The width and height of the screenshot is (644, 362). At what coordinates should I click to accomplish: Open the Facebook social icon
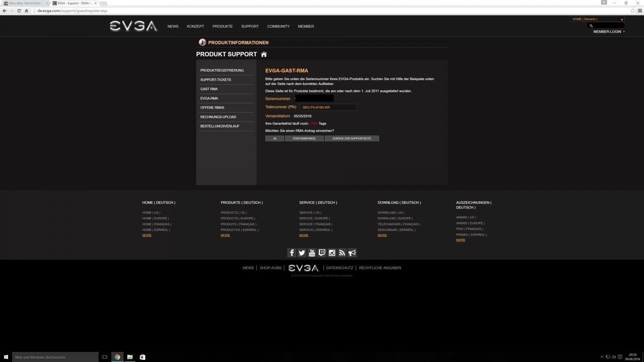[292, 253]
